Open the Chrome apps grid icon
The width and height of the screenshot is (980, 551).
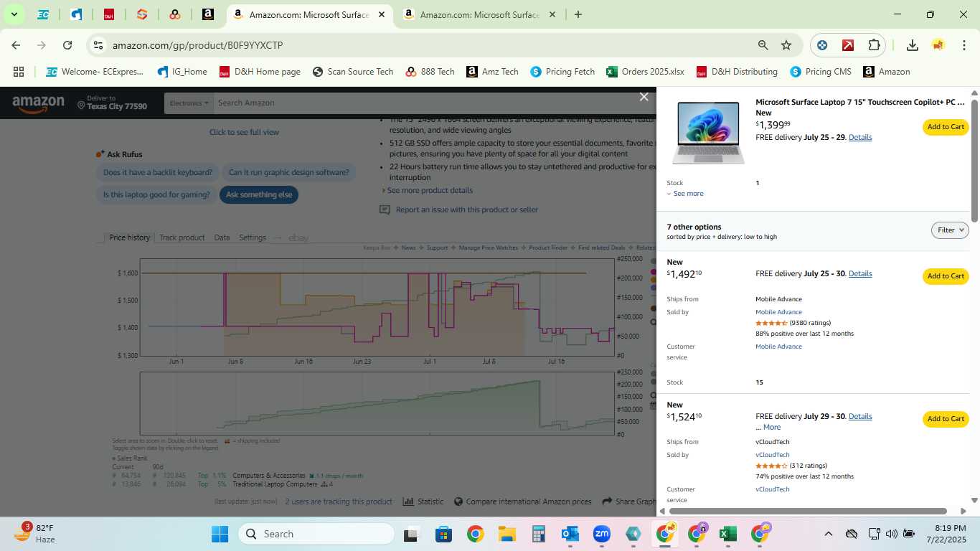pos(19,72)
